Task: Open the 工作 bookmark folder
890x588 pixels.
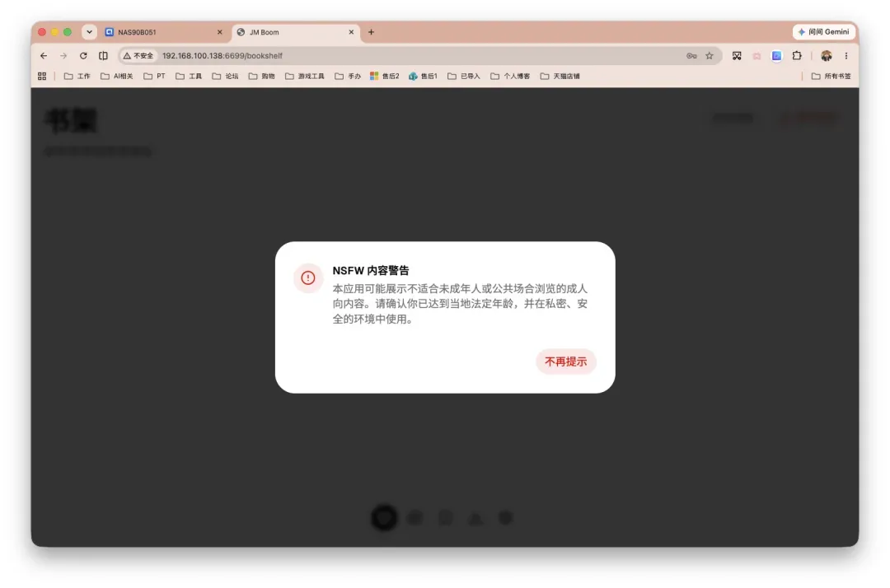Action: (77, 76)
